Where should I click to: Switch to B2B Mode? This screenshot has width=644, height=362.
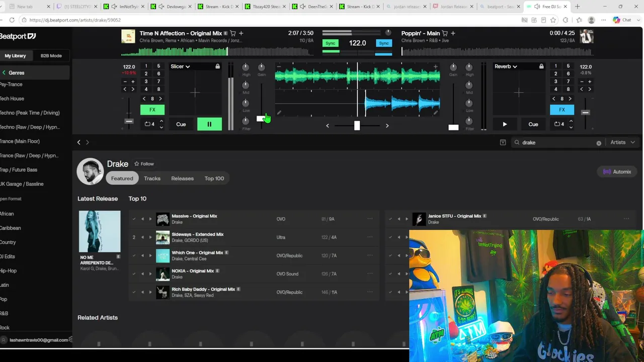point(51,56)
